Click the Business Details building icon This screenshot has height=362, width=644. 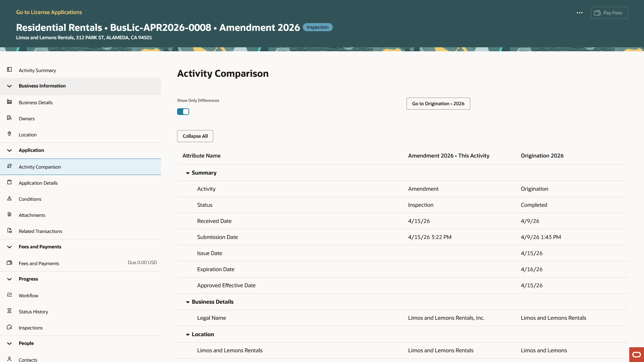(x=9, y=102)
